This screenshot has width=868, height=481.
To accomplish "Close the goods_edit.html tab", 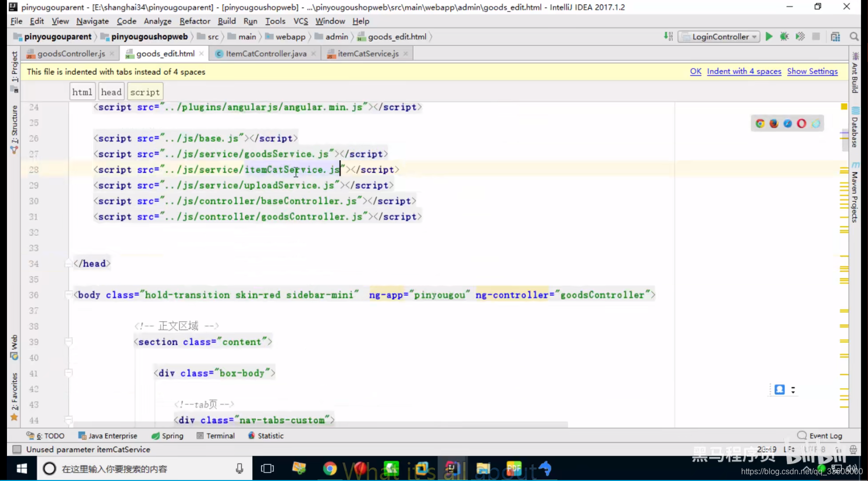I will (x=201, y=53).
